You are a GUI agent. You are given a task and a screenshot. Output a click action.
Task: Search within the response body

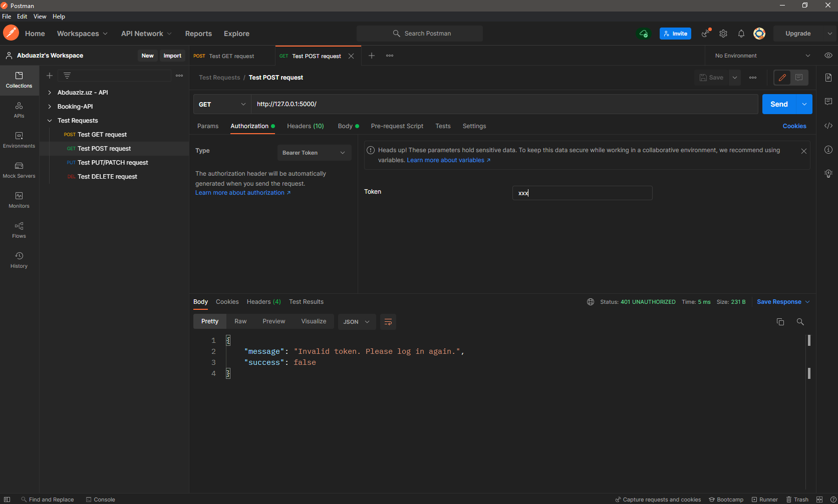point(800,322)
